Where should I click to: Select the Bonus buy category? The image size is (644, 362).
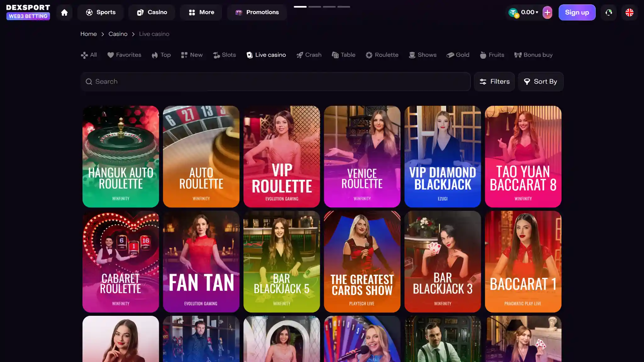(x=533, y=55)
